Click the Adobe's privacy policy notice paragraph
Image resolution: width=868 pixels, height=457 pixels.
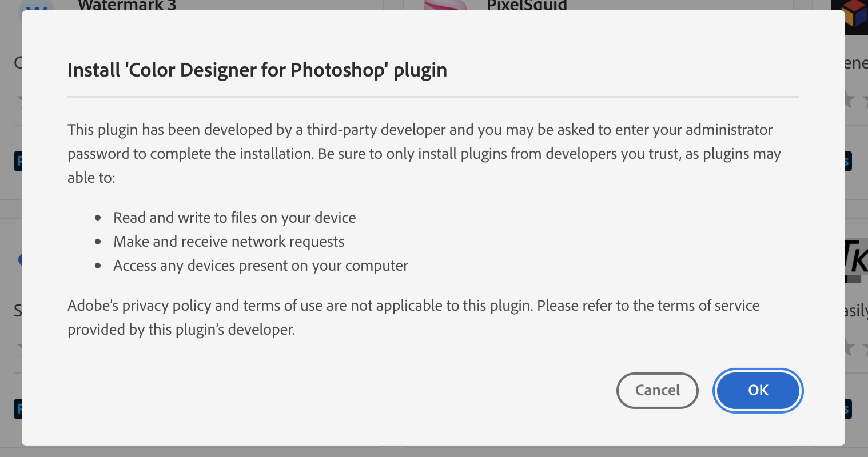pos(413,317)
